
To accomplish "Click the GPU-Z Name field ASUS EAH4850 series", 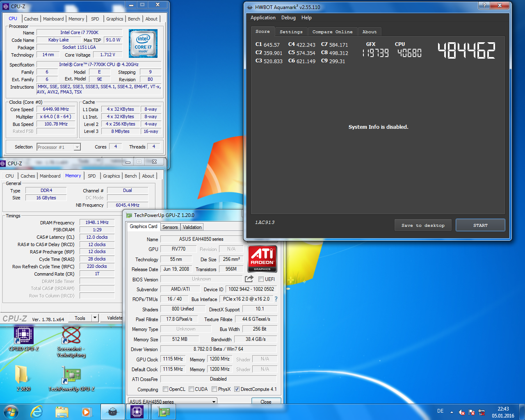I will [201, 239].
